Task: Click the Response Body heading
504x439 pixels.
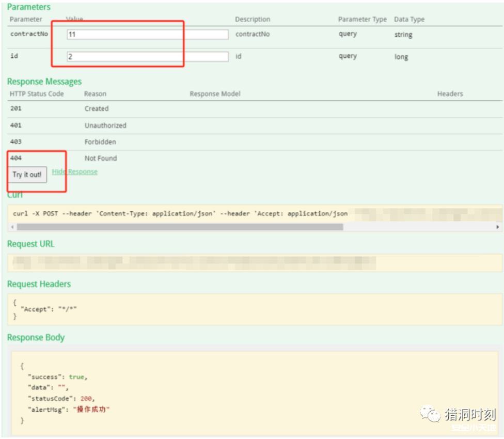Action: [36, 338]
